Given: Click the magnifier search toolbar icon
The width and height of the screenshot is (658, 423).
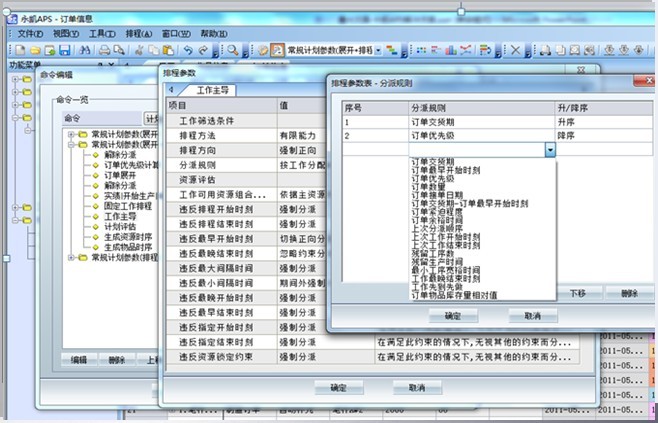Looking at the screenshot, I should (232, 49).
